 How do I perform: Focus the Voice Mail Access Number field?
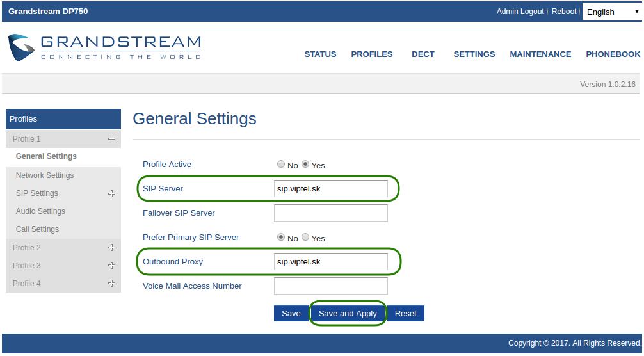(x=330, y=286)
